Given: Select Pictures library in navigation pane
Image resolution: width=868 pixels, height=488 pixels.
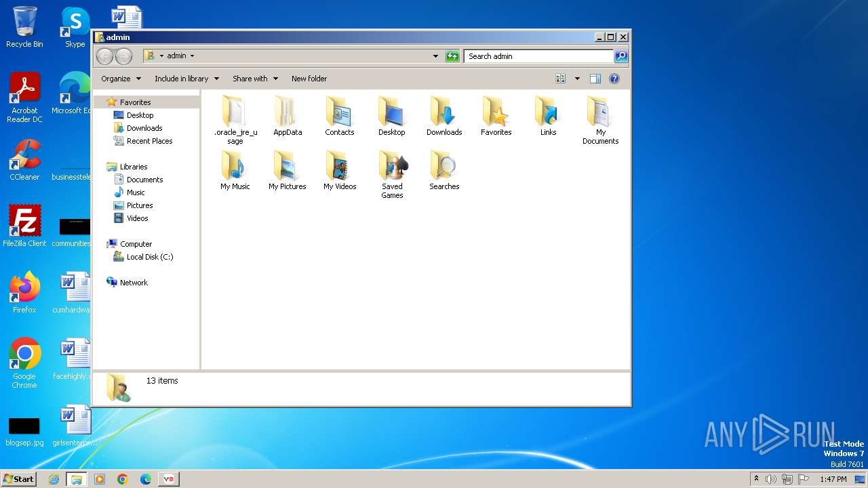Looking at the screenshot, I should click(140, 205).
